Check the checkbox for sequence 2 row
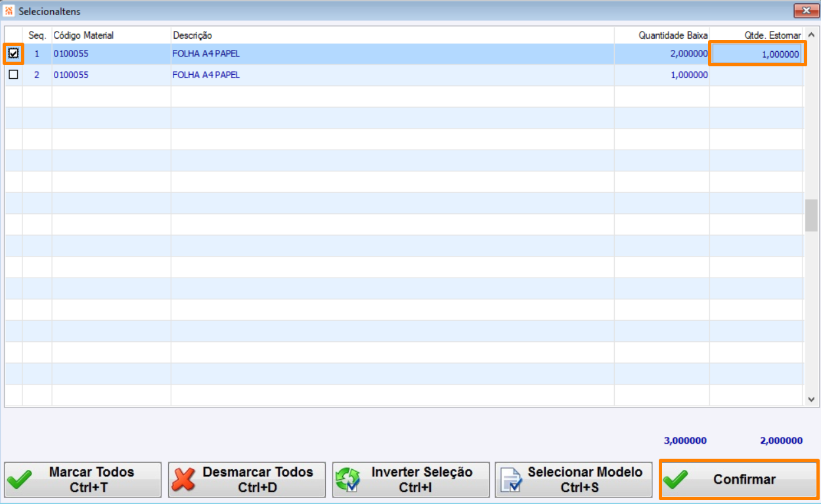This screenshot has width=821, height=504. 14,75
